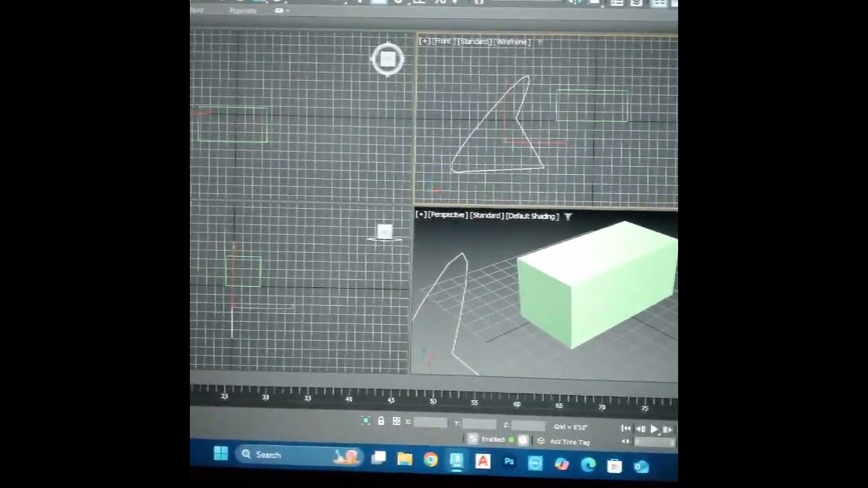Click the Z coordinate input field
The width and height of the screenshot is (868, 488).
(x=528, y=426)
